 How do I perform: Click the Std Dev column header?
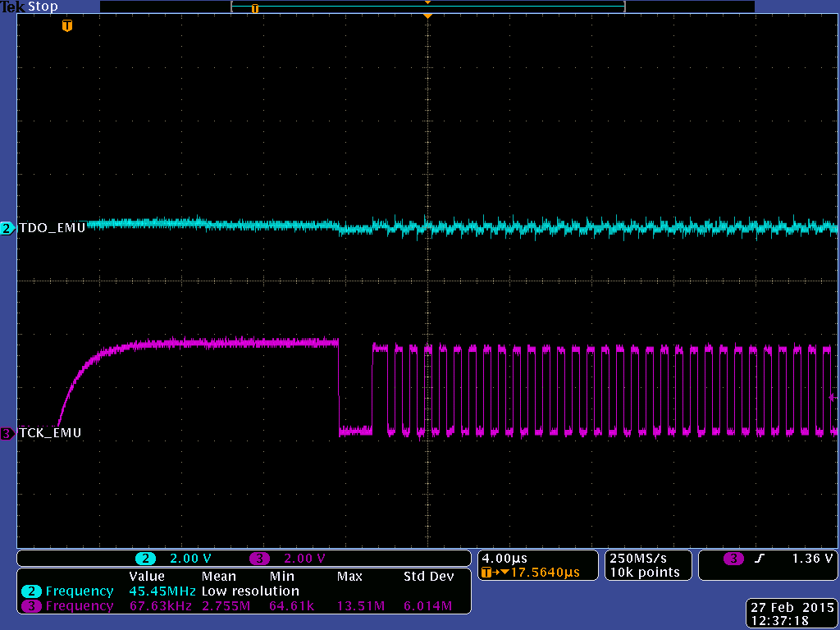428,577
